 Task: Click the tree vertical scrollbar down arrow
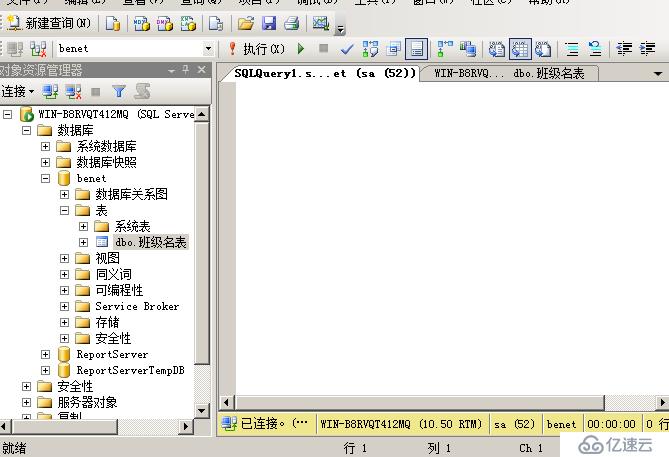pyautogui.click(x=202, y=411)
